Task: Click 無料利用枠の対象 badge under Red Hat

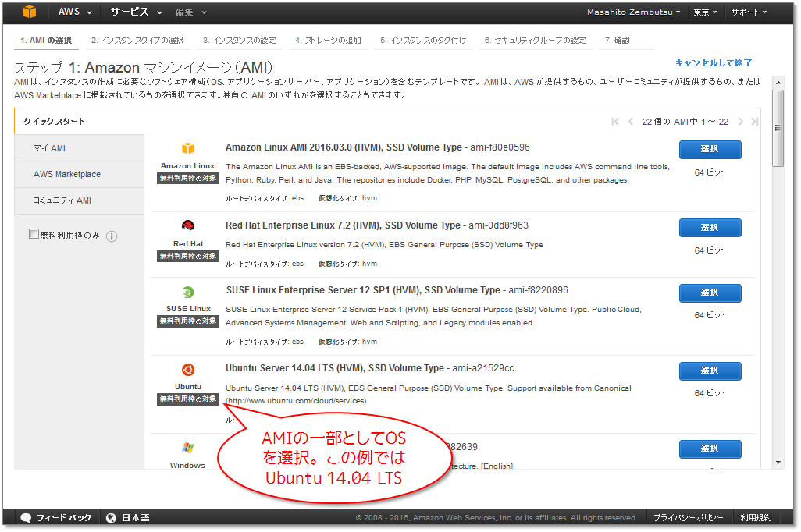Action: pos(188,256)
